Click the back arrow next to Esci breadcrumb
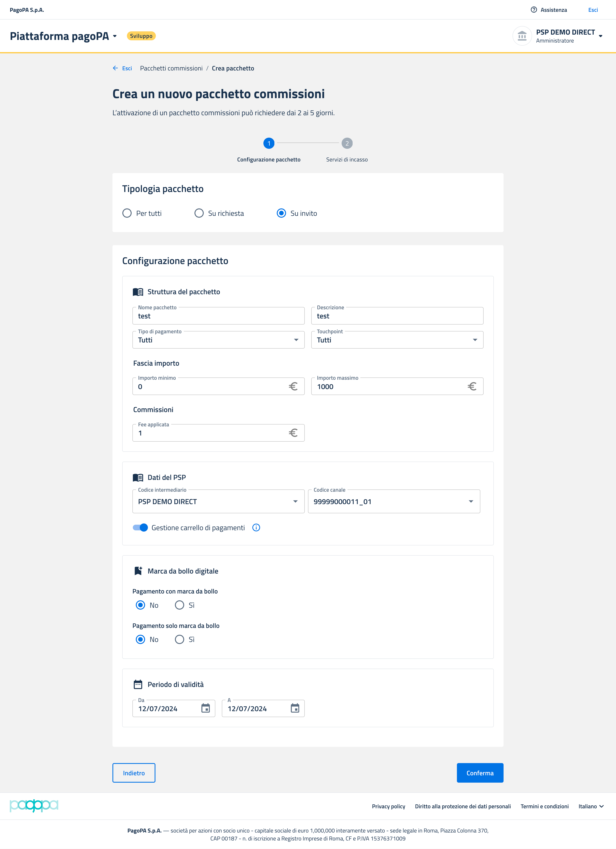 (115, 68)
